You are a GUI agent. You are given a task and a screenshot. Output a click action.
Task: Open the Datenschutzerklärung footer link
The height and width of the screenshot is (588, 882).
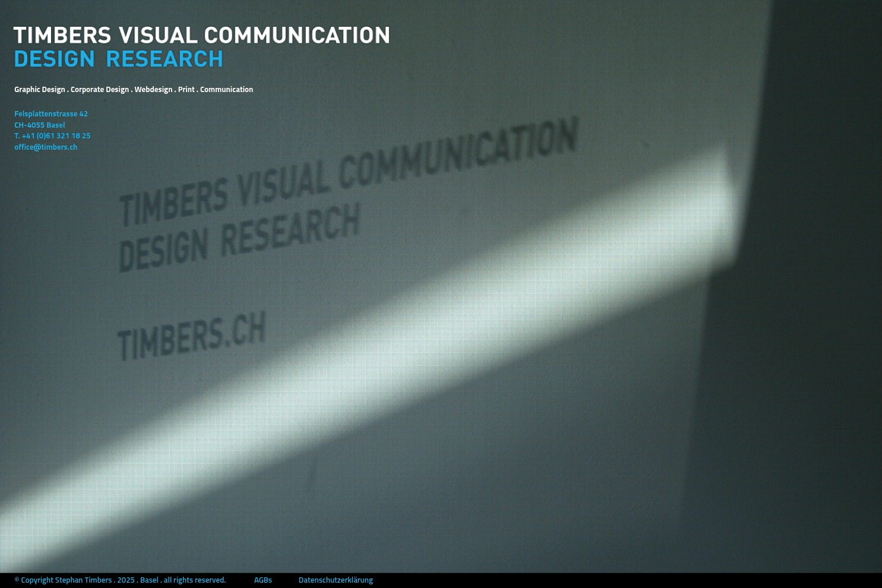(x=336, y=580)
